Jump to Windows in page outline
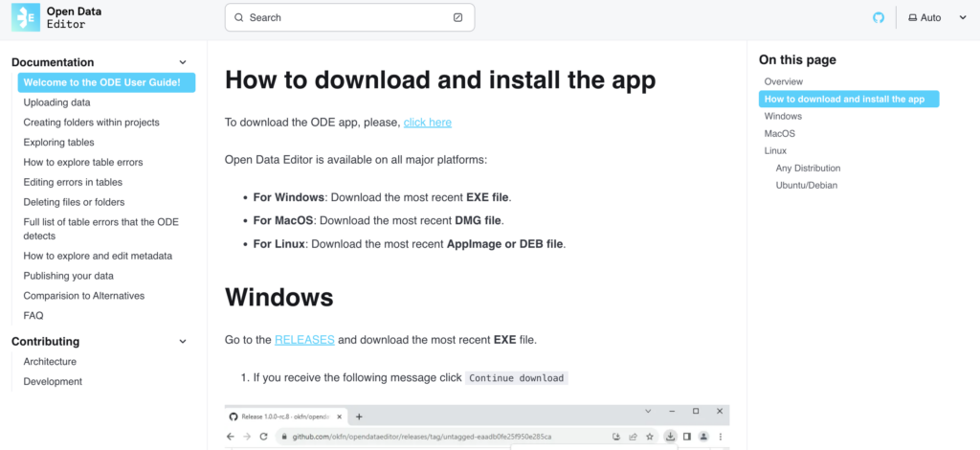980x450 pixels. tap(783, 116)
